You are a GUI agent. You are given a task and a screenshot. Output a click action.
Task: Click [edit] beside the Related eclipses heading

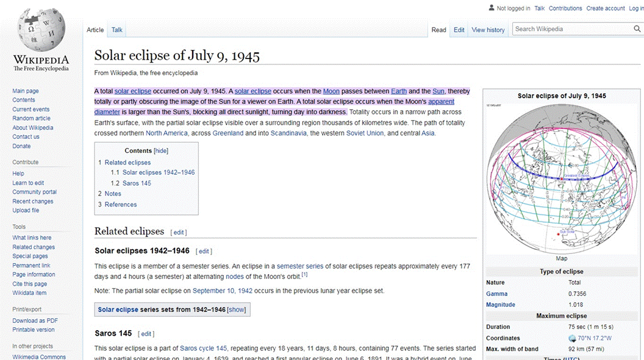click(179, 233)
